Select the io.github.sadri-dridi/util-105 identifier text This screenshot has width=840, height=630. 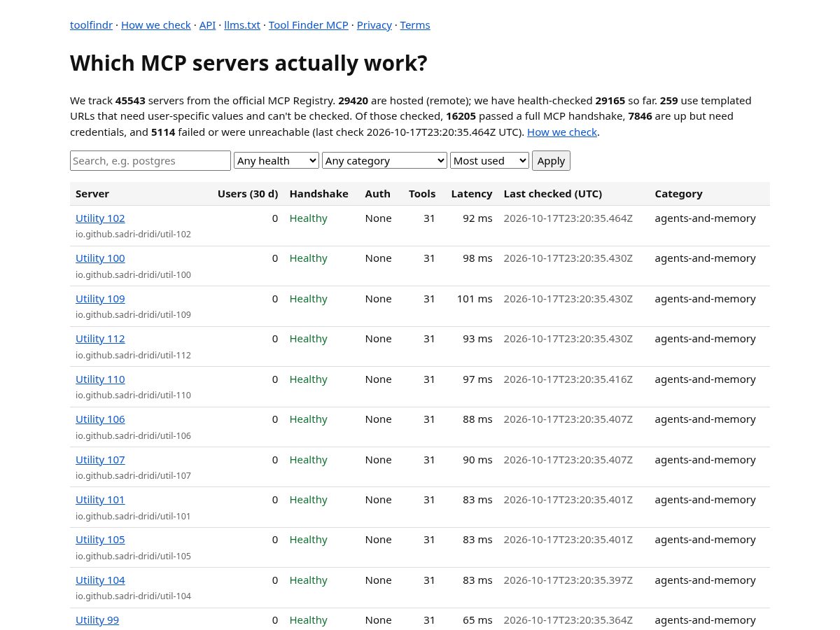point(133,556)
